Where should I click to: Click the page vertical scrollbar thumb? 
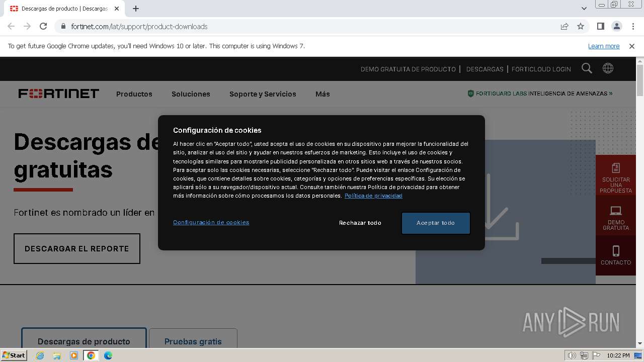(x=640, y=80)
